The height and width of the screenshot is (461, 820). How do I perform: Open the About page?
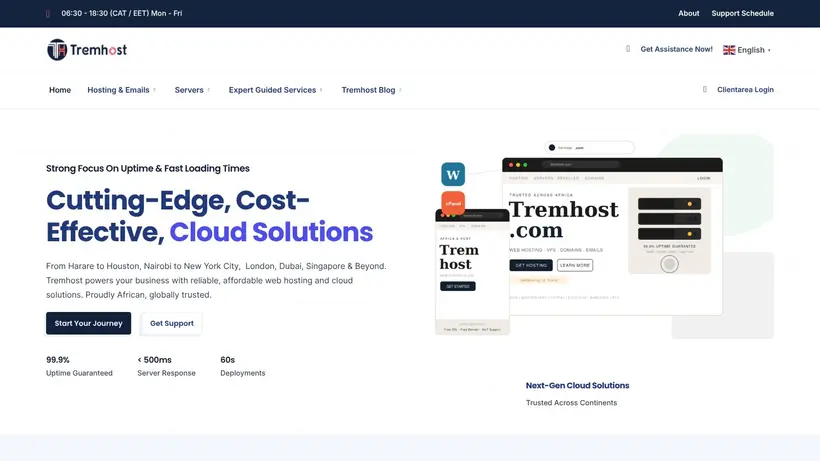689,13
